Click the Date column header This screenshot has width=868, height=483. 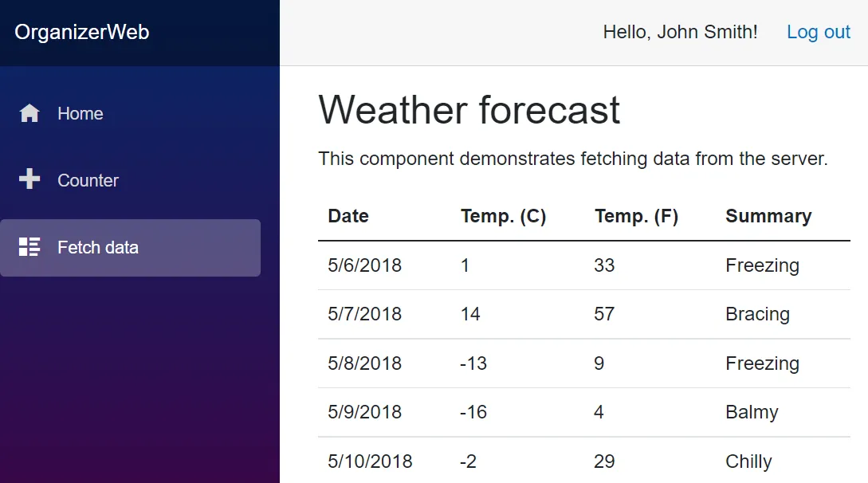[348, 216]
